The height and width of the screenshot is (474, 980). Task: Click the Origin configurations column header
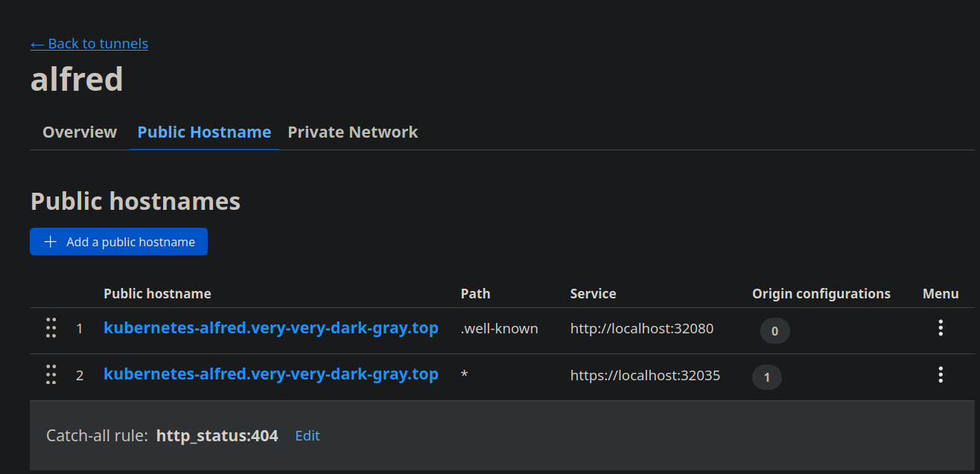[x=821, y=294]
